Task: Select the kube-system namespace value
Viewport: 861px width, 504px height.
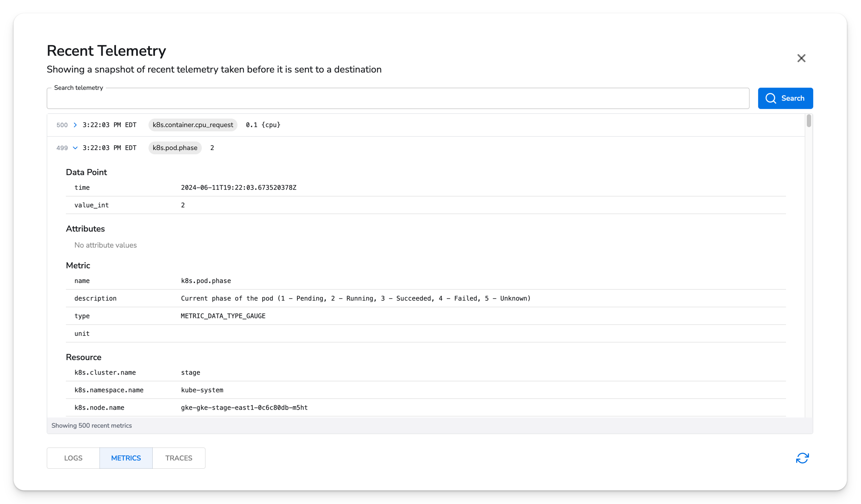Action: [202, 389]
